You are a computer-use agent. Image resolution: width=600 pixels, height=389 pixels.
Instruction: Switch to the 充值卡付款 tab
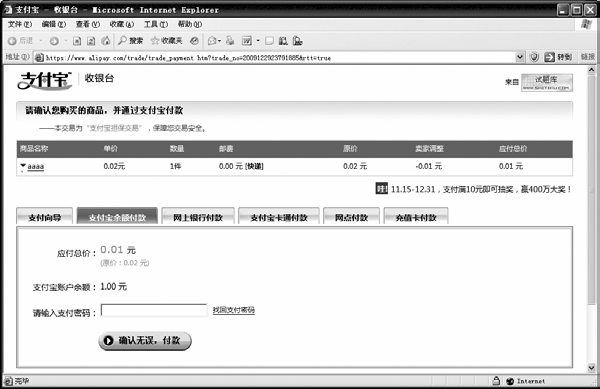416,217
